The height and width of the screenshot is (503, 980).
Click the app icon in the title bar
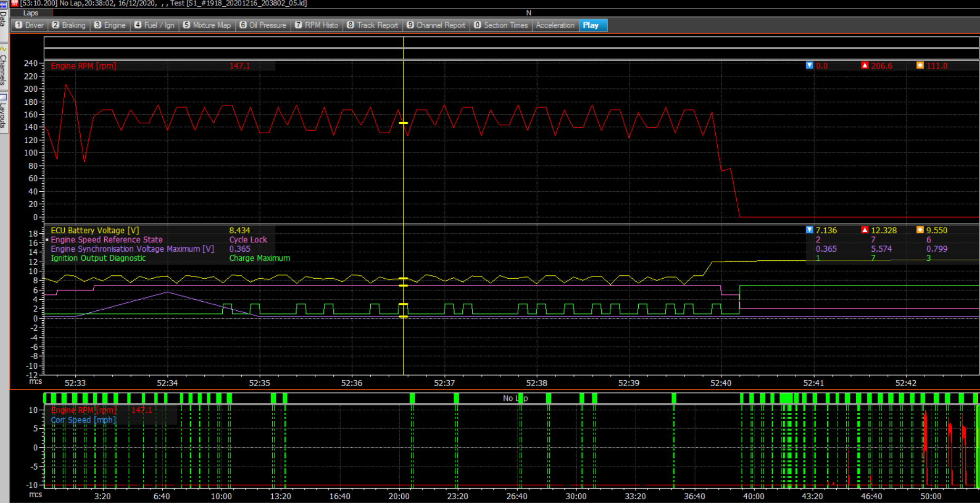pyautogui.click(x=15, y=3)
